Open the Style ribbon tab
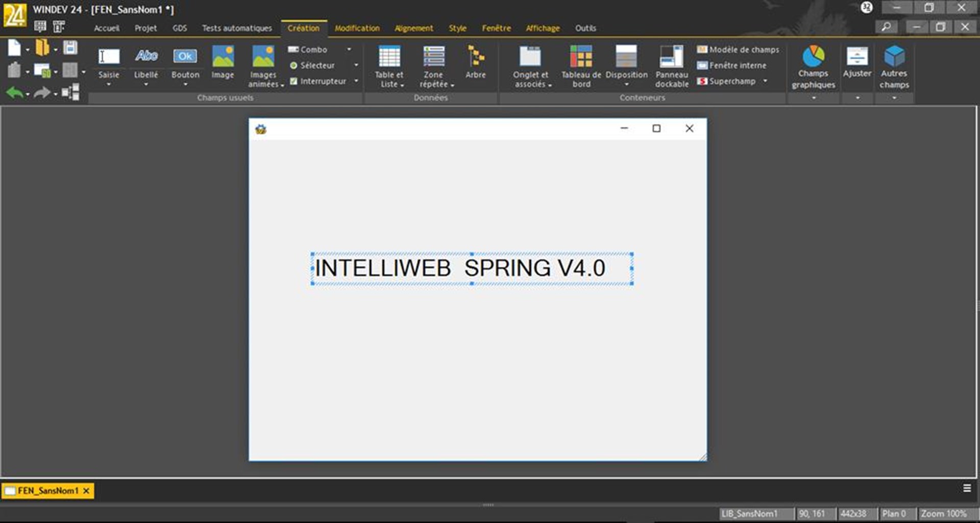This screenshot has width=980, height=523. click(x=457, y=28)
